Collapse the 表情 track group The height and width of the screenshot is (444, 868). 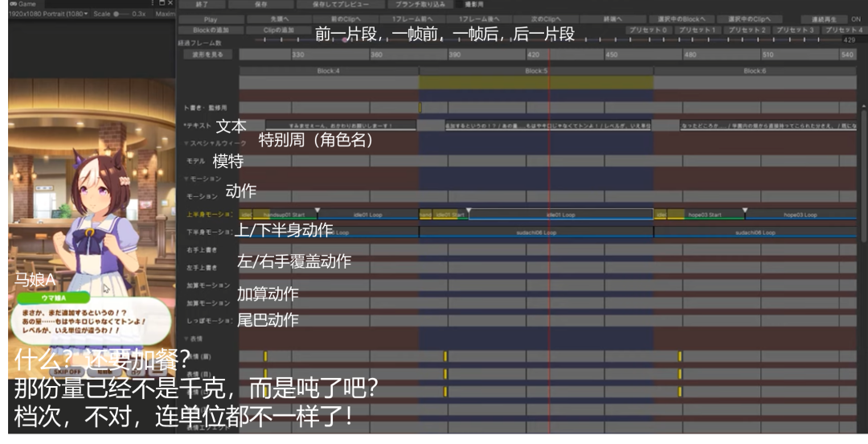(186, 338)
